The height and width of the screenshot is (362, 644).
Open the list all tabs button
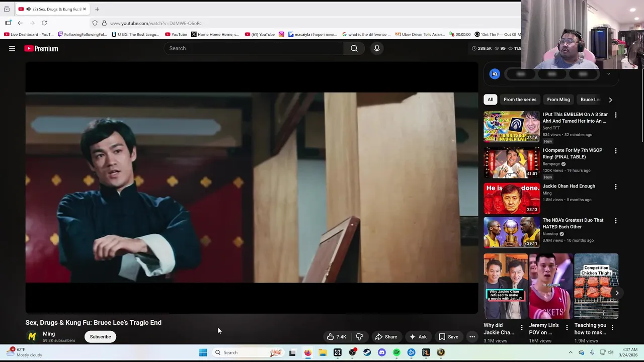click(x=7, y=9)
